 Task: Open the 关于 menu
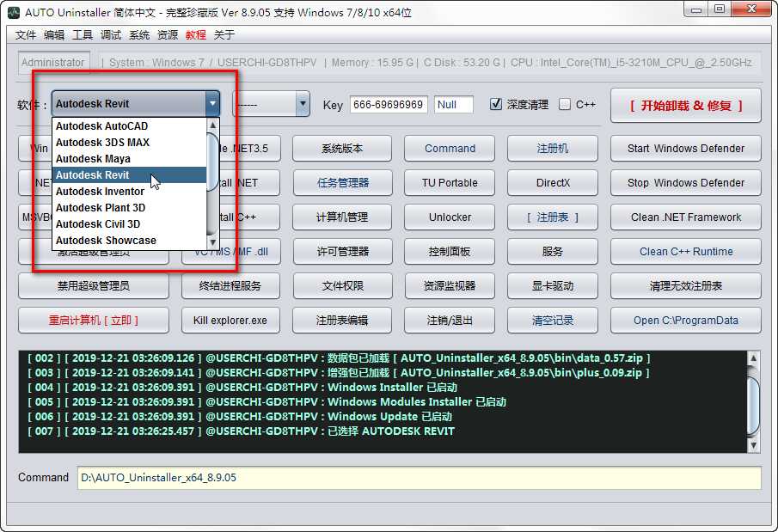point(224,34)
